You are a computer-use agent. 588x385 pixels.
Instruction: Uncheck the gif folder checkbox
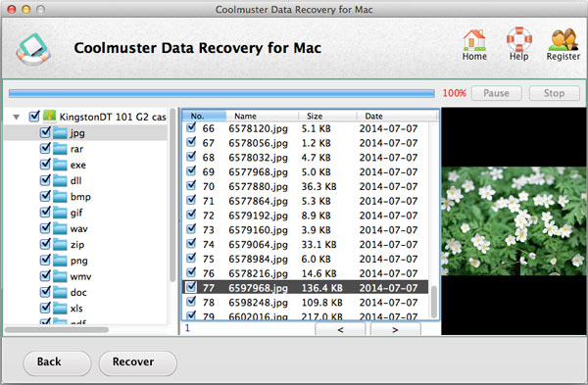[x=45, y=213]
